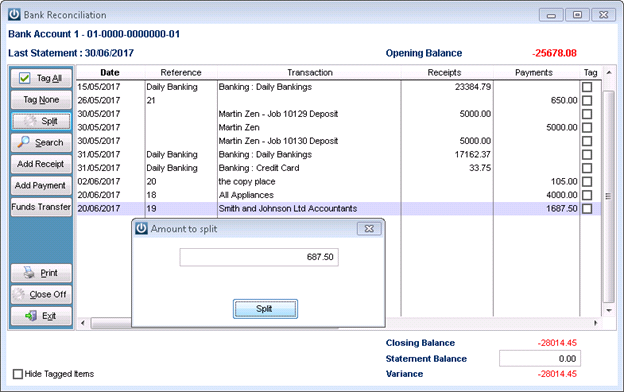Click the Split button in the left sidebar
This screenshot has height=392, width=624.
coord(41,121)
